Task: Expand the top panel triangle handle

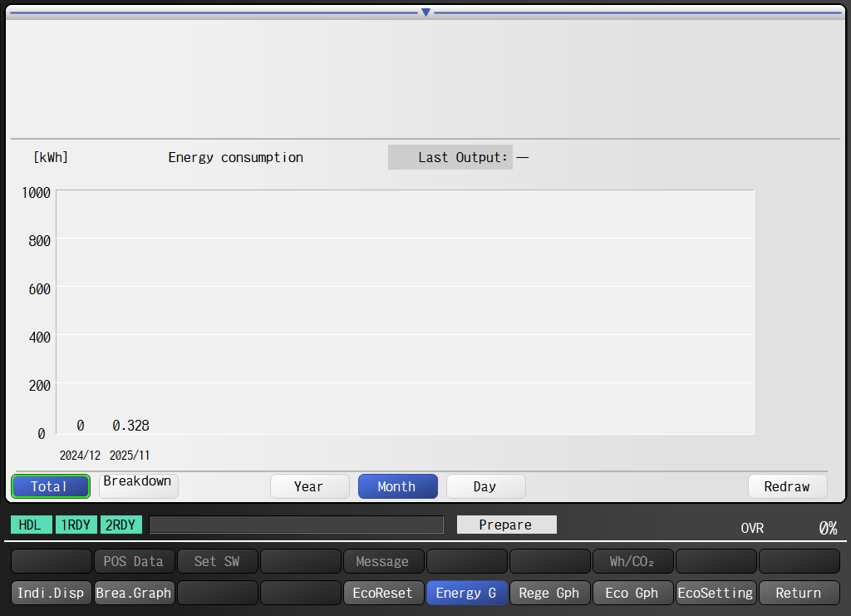Action: (x=425, y=12)
